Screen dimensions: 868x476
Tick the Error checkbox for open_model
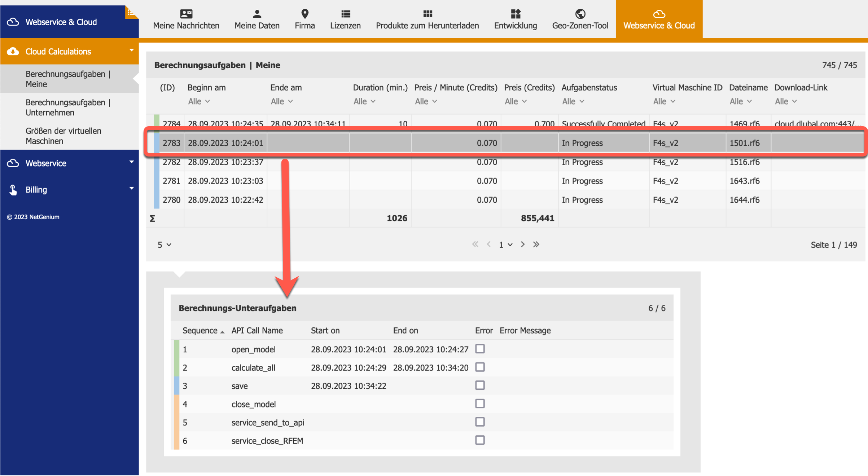tap(480, 349)
